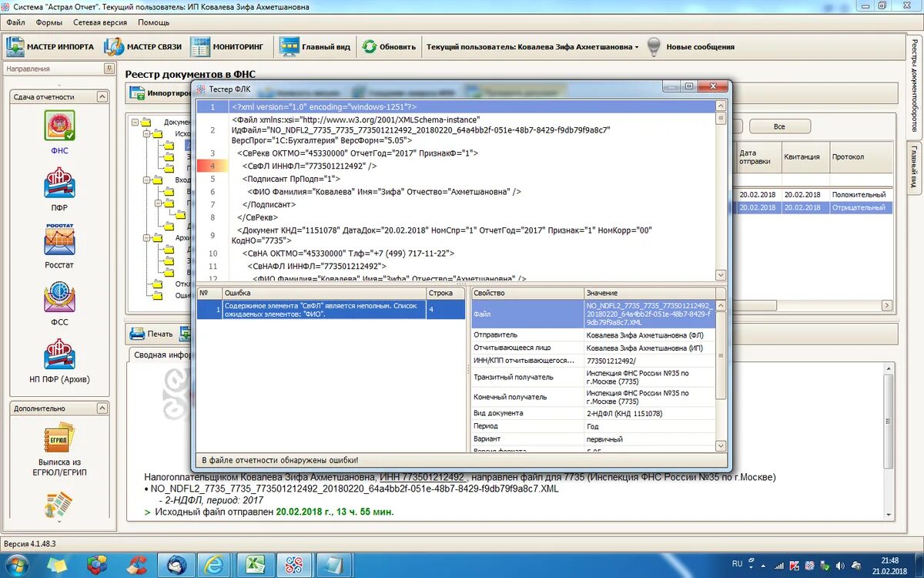Open the Сводная информация tab
Screen dimensions: 924x578
pos(162,355)
